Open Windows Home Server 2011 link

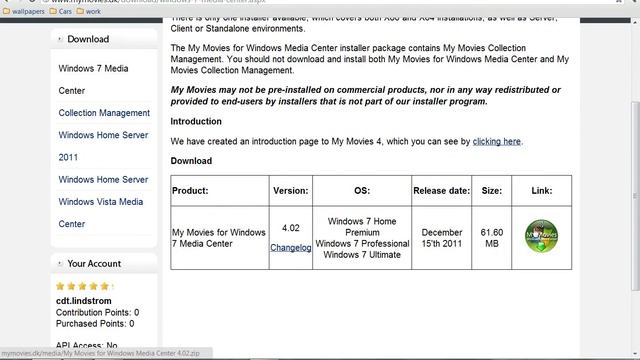[103, 146]
